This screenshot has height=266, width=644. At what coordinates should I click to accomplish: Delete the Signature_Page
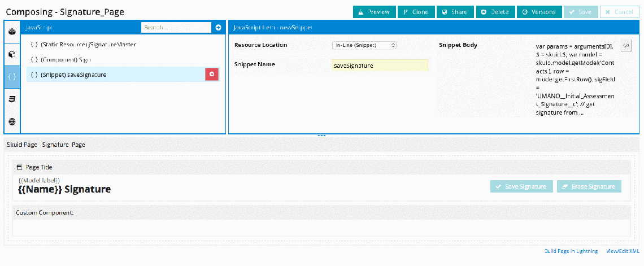(x=495, y=12)
